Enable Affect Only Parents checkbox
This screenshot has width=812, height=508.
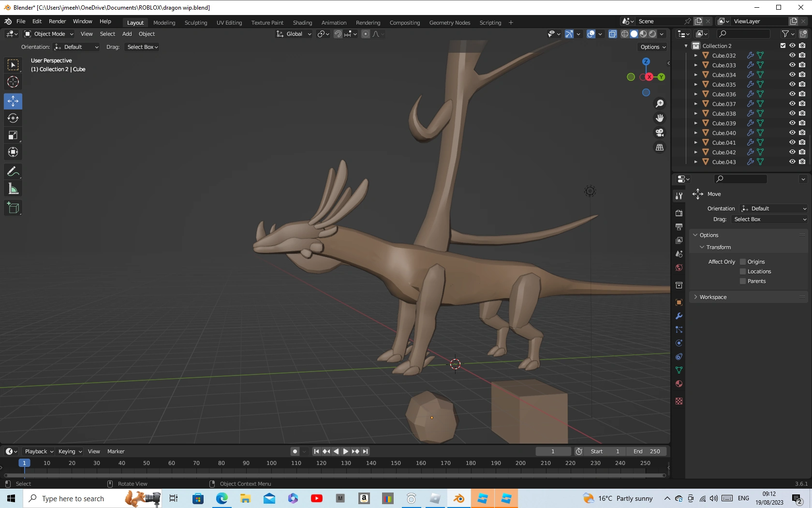point(743,281)
